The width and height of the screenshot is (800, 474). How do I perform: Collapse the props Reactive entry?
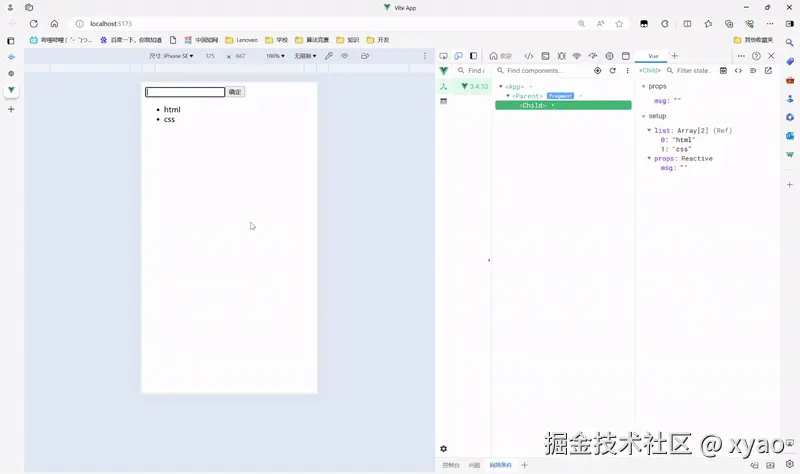pos(649,159)
